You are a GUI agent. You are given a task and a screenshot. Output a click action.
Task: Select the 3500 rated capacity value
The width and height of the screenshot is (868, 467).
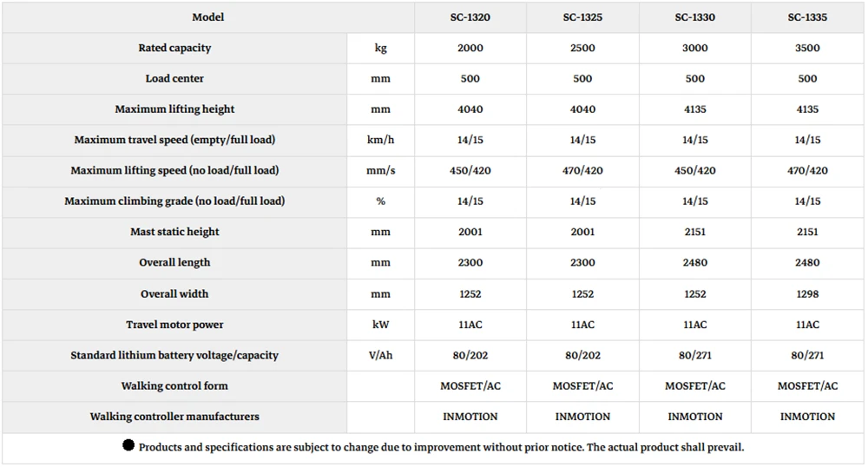pyautogui.click(x=807, y=48)
